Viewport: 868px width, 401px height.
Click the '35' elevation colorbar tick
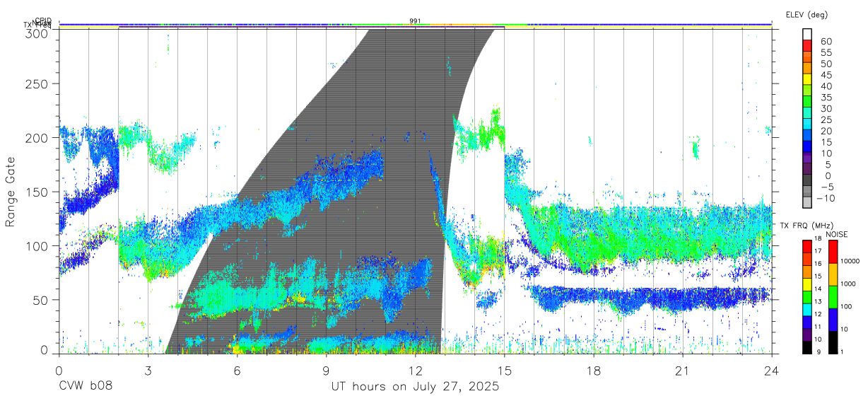[x=825, y=98]
